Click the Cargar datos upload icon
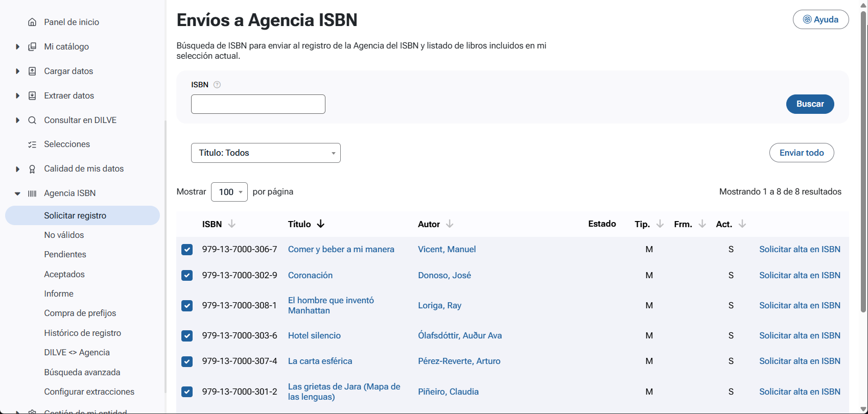 (x=32, y=71)
